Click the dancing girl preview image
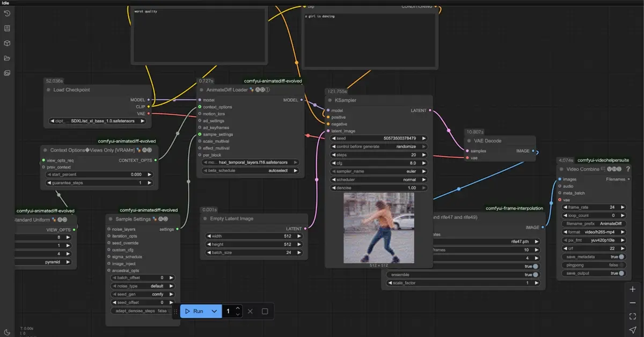This screenshot has width=644, height=337. click(x=379, y=228)
